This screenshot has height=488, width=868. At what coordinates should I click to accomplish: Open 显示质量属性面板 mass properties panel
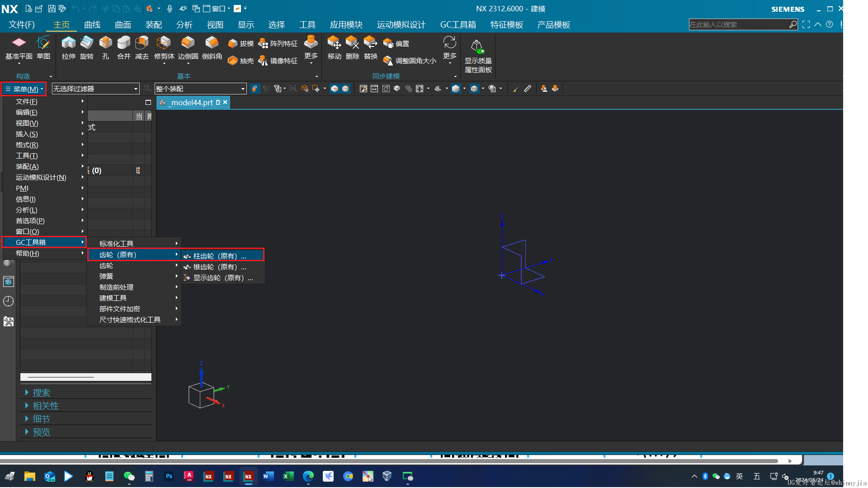[478, 56]
